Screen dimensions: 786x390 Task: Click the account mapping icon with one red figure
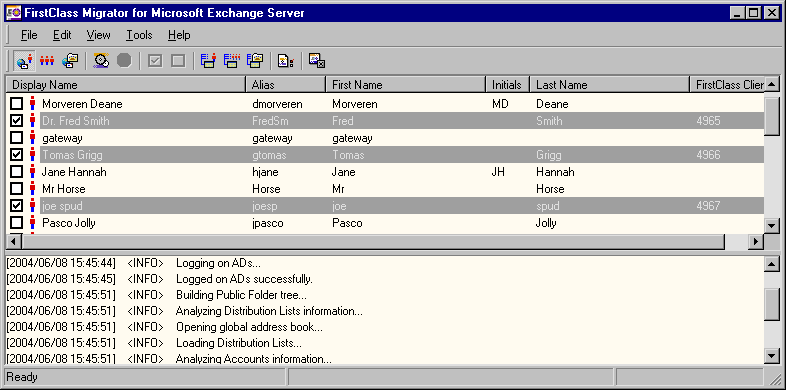pyautogui.click(x=208, y=61)
